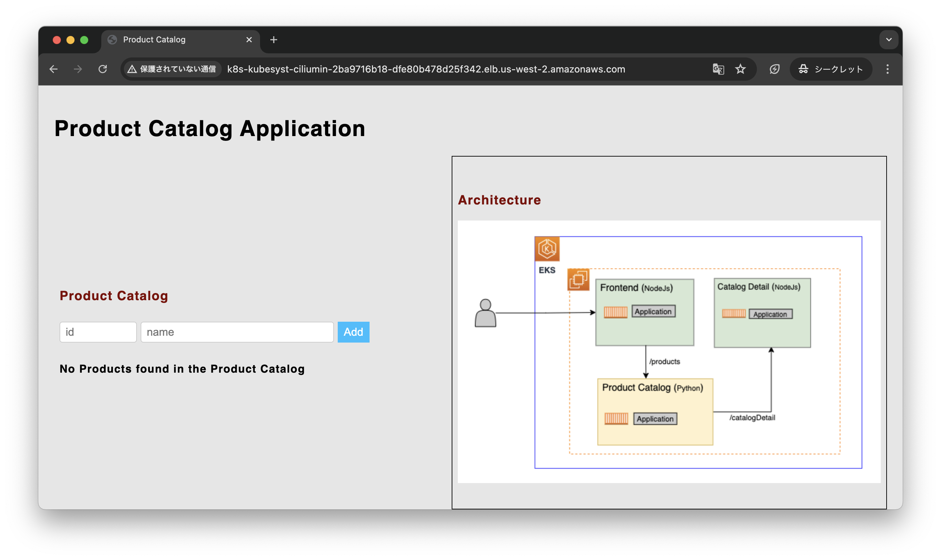Image resolution: width=941 pixels, height=560 pixels.
Task: Click the browser forward arrow
Action: (78, 69)
